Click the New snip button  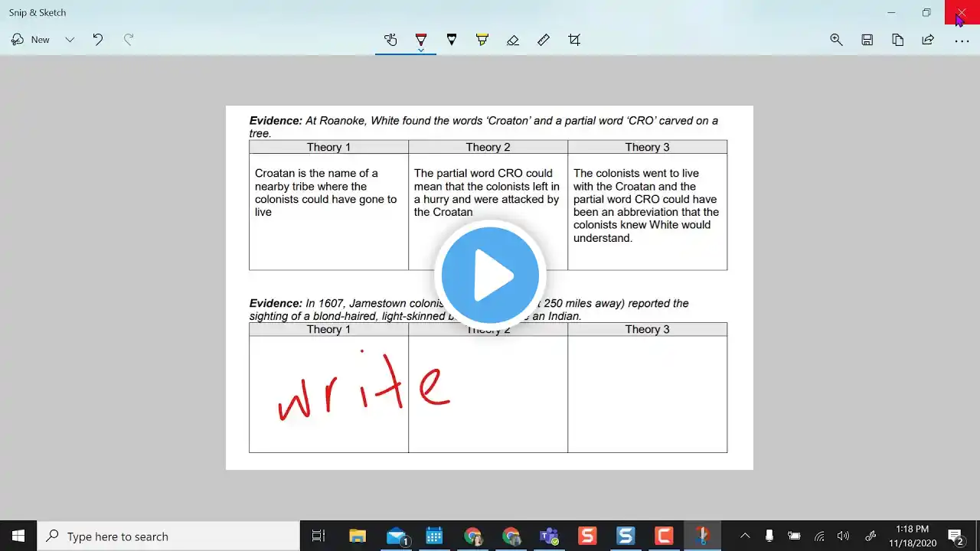[31, 40]
